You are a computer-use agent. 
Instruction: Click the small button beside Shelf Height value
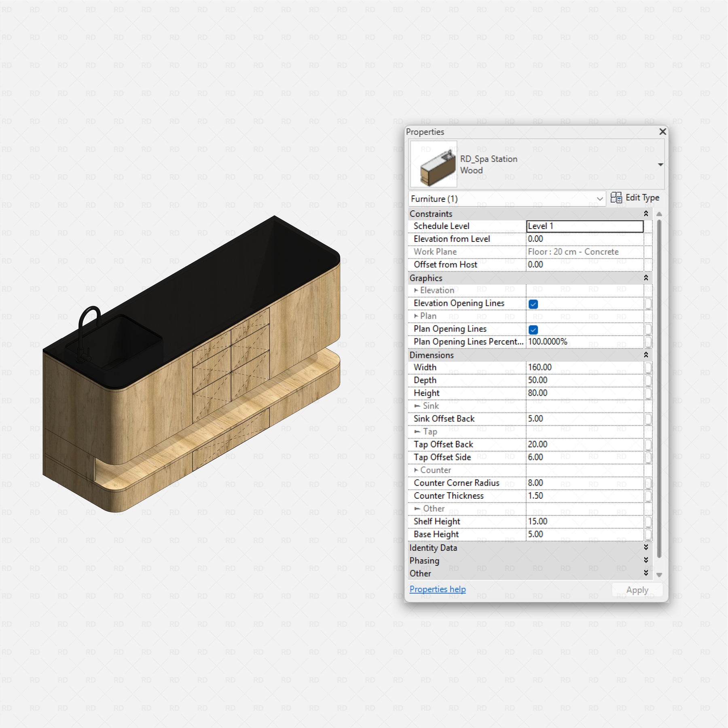(x=648, y=521)
